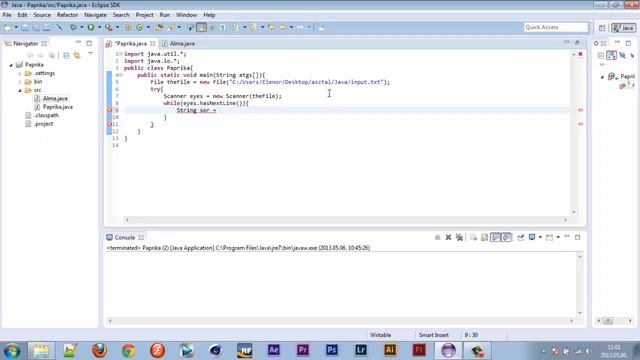Click Collapse All in the Navigator toolbar

click(x=66, y=56)
